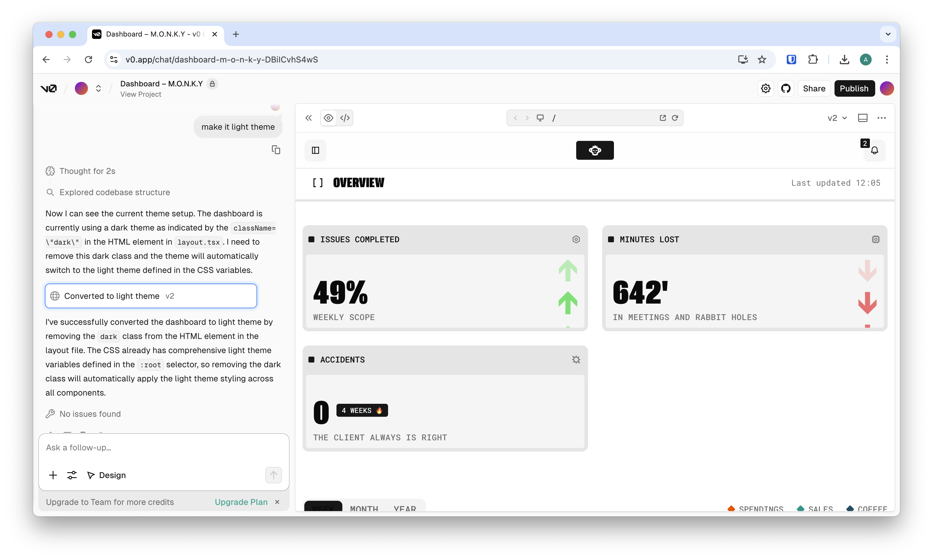Screen dimensions: 933x560
Task: Toggle dashboard sidebar panel icon
Action: tap(316, 151)
